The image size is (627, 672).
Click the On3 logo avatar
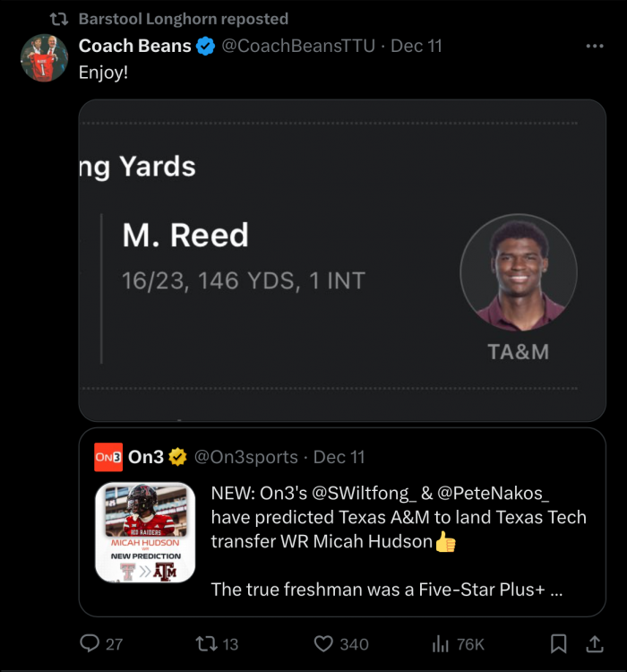tap(108, 457)
